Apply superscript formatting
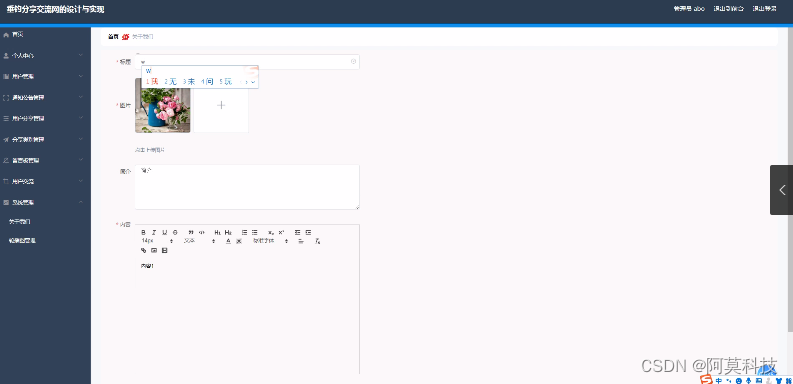This screenshot has width=793, height=384. tap(281, 232)
